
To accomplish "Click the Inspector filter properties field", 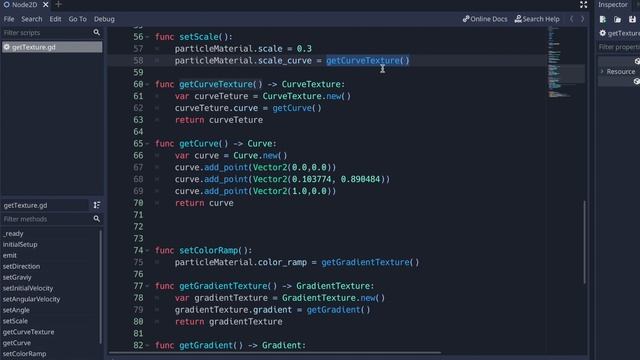I will coord(619,47).
